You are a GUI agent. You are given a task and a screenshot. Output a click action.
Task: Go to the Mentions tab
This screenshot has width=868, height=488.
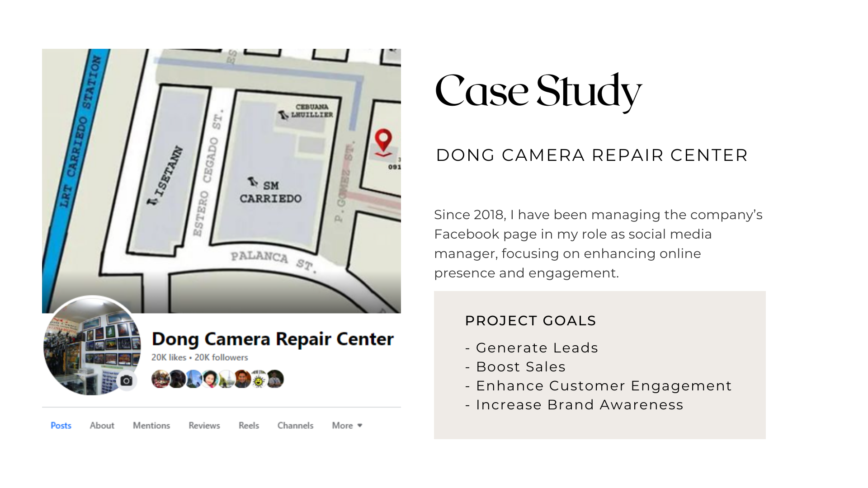(151, 426)
